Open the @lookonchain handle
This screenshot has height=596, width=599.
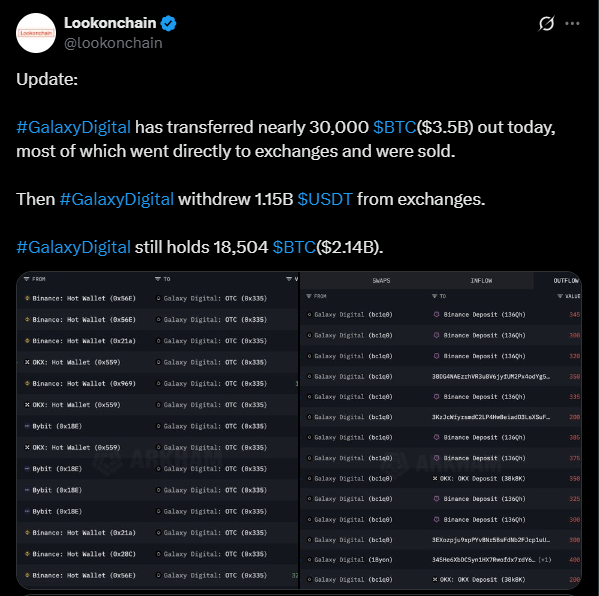pyautogui.click(x=113, y=43)
